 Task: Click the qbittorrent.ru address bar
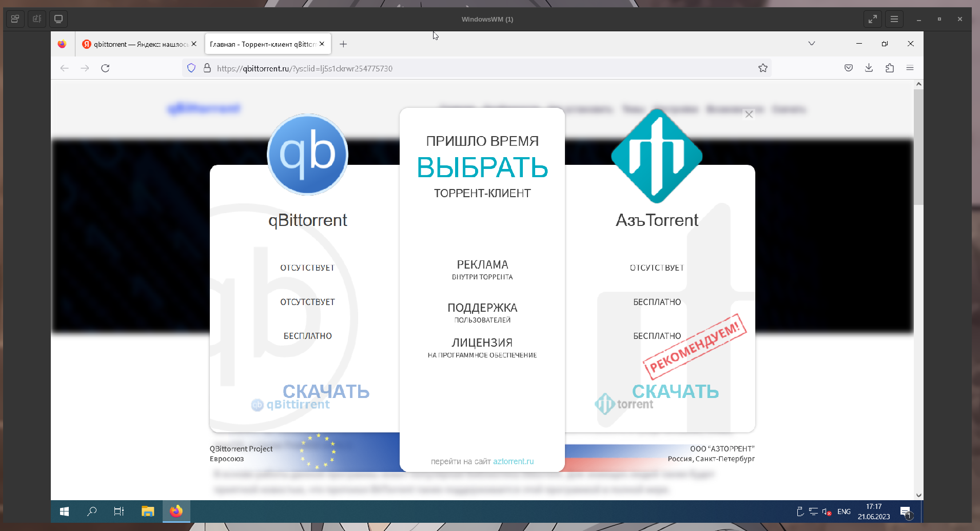pos(477,68)
